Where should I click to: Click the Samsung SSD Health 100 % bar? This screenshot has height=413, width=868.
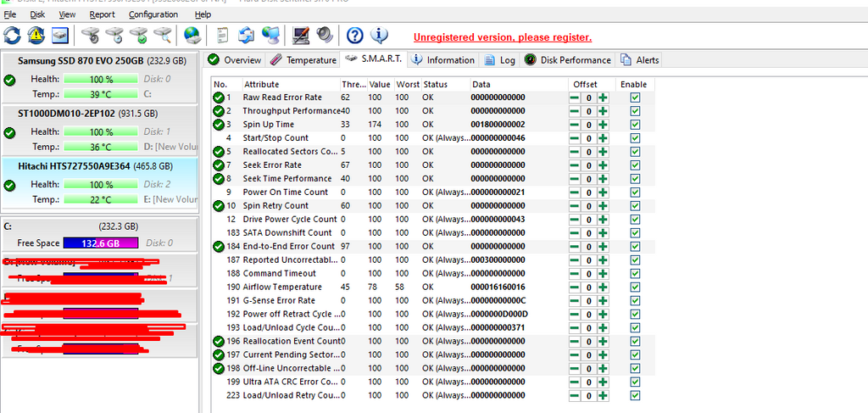(x=101, y=79)
